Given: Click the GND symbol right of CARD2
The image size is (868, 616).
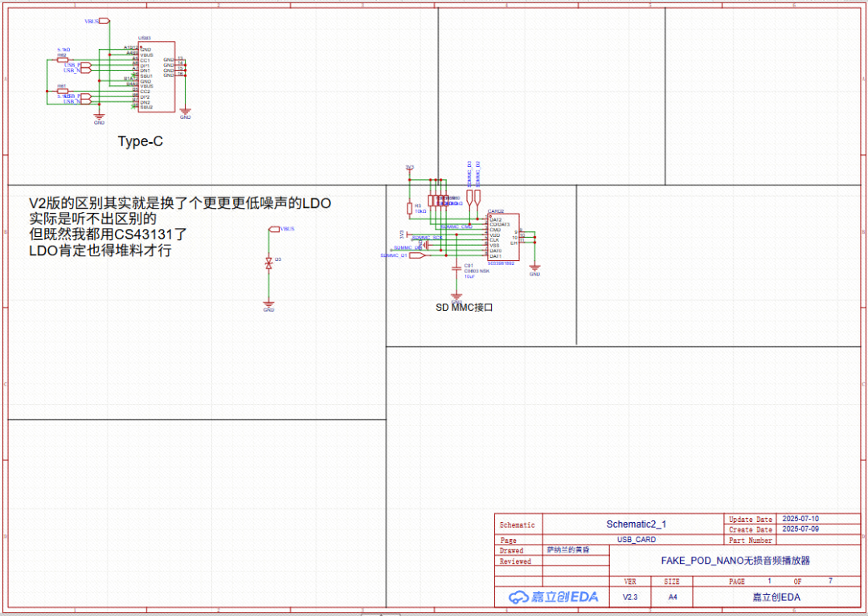Looking at the screenshot, I should pyautogui.click(x=534, y=269).
